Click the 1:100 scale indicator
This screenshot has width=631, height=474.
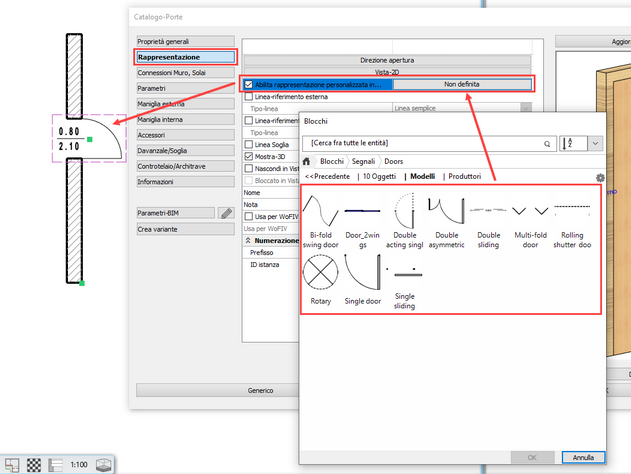coord(79,465)
